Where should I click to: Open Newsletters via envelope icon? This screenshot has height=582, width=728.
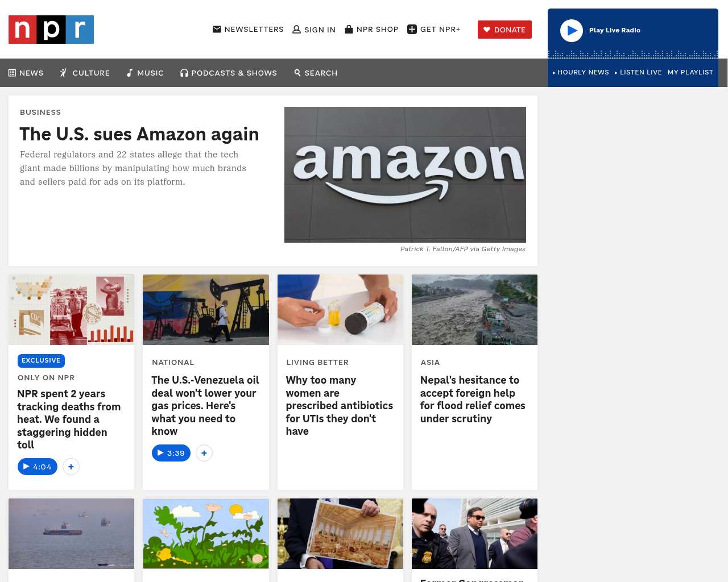(x=217, y=29)
